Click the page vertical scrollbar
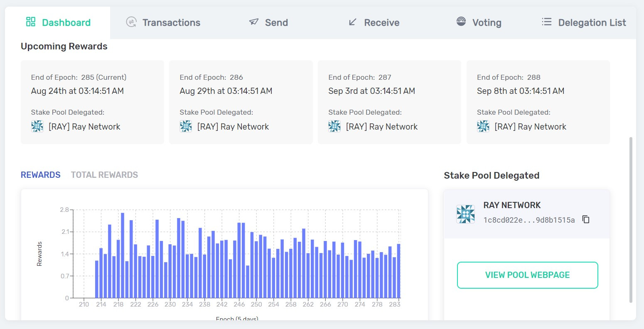Viewport: 644px width, 329px height. tap(631, 220)
